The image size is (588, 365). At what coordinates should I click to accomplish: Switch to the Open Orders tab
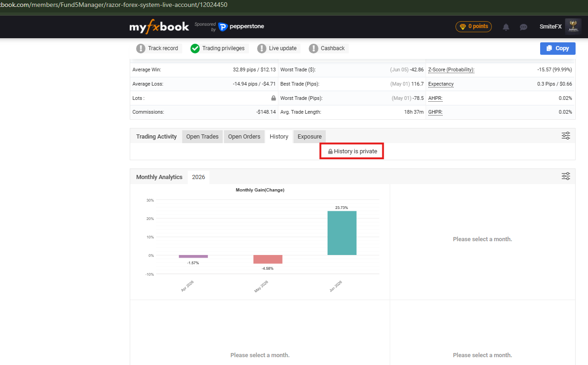[x=244, y=137]
